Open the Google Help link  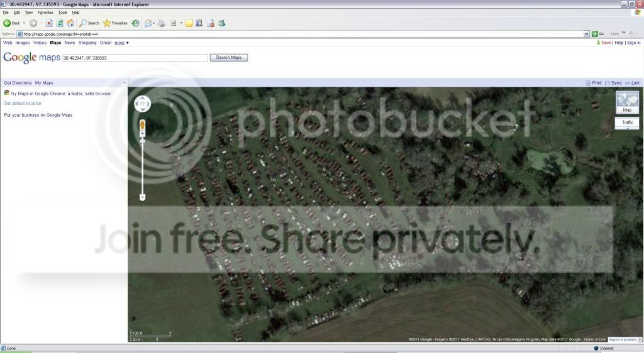pos(619,43)
